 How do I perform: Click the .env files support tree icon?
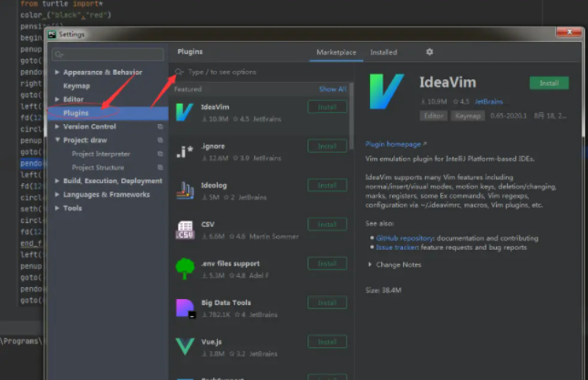(x=185, y=269)
